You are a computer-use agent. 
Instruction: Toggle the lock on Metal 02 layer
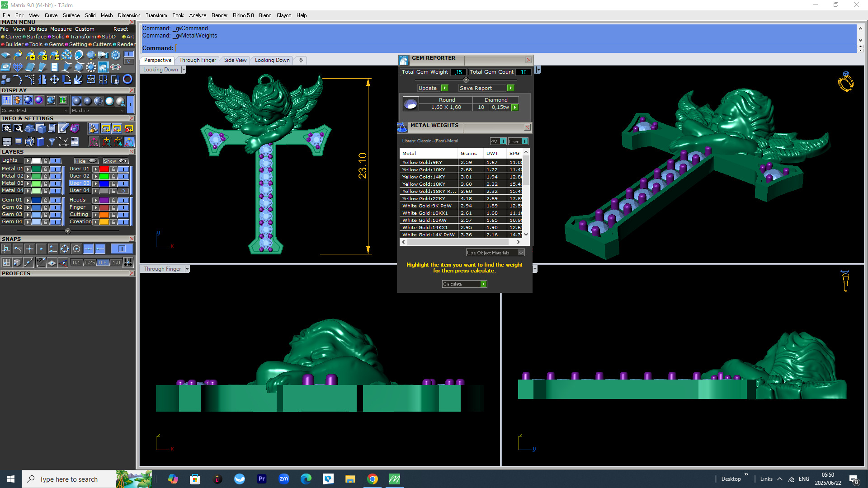[45, 176]
